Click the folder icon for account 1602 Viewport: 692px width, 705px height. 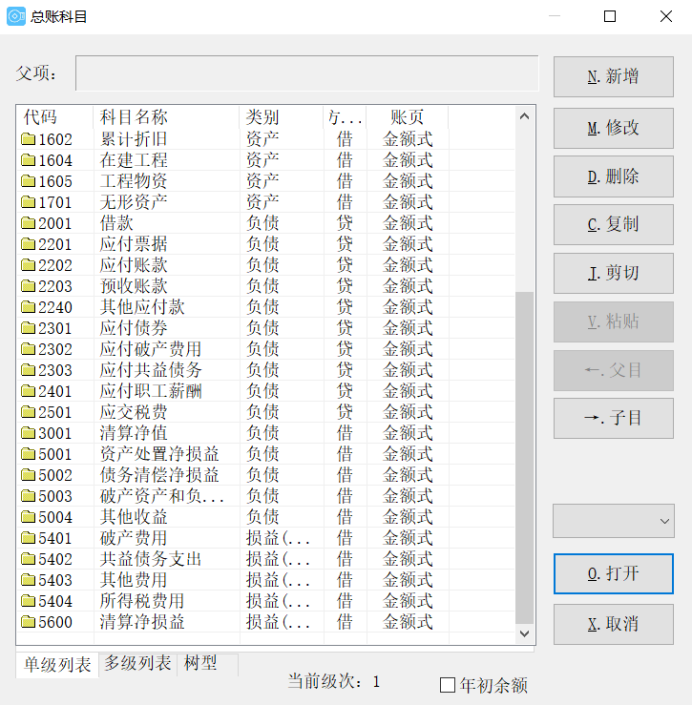[28, 139]
